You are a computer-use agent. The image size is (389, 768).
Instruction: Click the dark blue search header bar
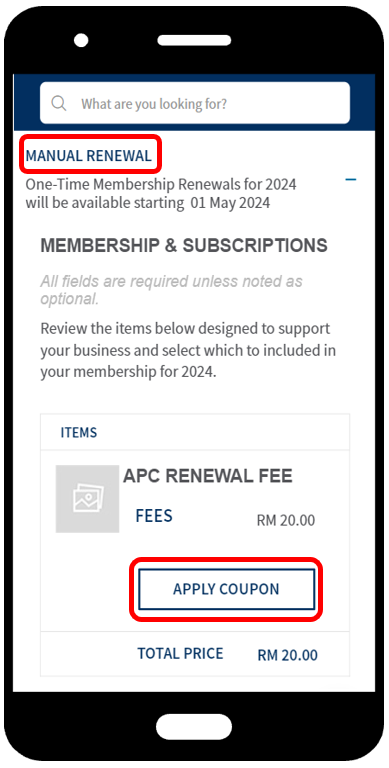tap(194, 102)
